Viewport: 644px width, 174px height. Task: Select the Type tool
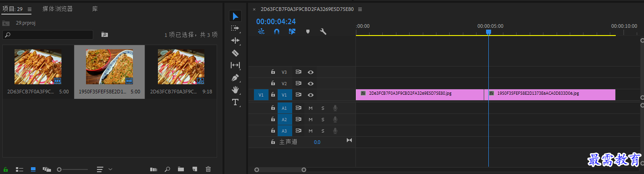[x=235, y=102]
